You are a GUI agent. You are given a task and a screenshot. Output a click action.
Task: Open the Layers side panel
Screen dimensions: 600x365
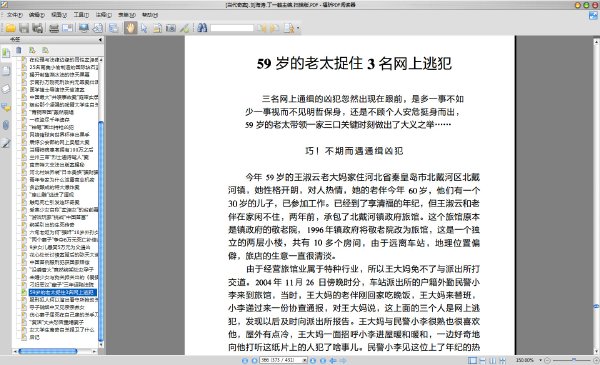click(x=6, y=89)
